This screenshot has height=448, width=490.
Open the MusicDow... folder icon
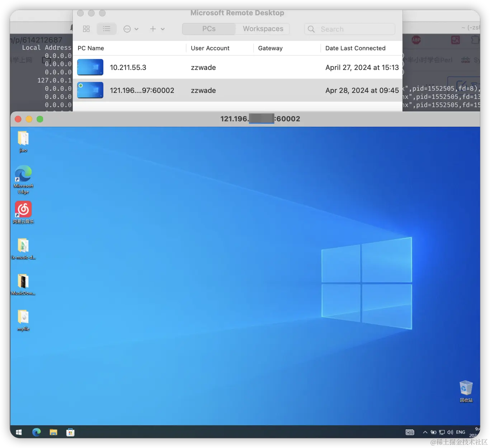23,285
